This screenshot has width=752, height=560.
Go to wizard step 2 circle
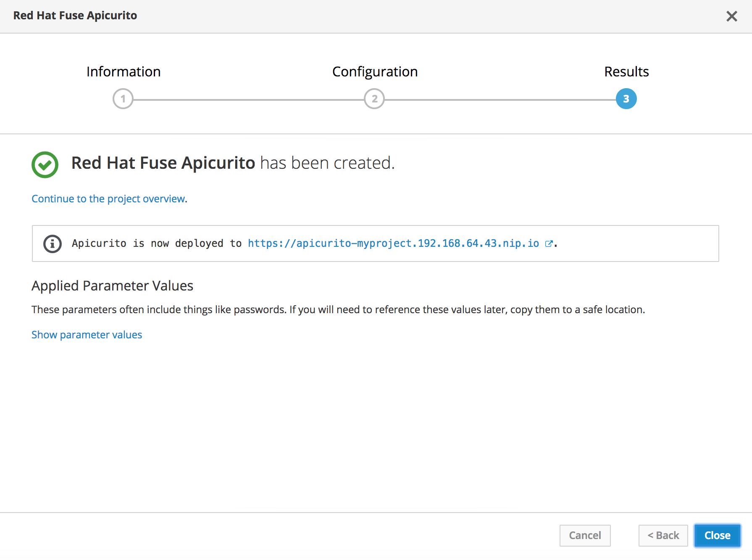click(374, 99)
